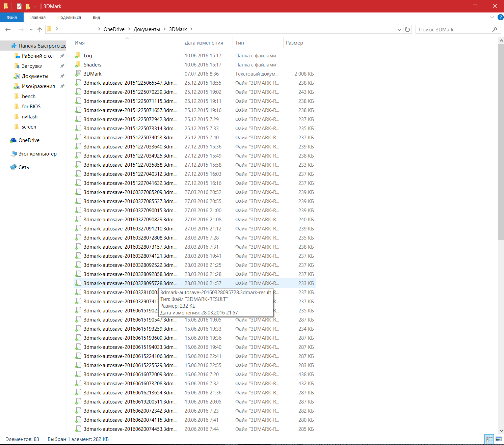Click OneDrive in the address bar breadcrumb

[x=114, y=29]
